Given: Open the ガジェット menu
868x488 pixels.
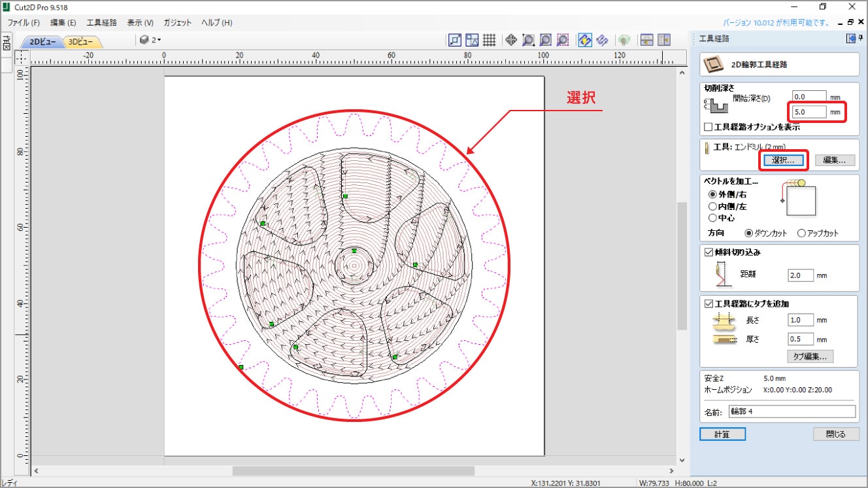Looking at the screenshot, I should (178, 22).
